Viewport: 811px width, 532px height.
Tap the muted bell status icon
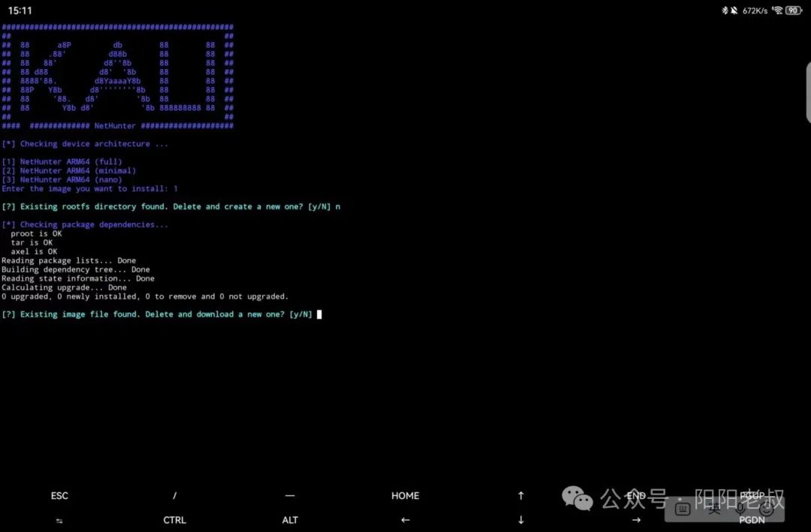[x=734, y=11]
